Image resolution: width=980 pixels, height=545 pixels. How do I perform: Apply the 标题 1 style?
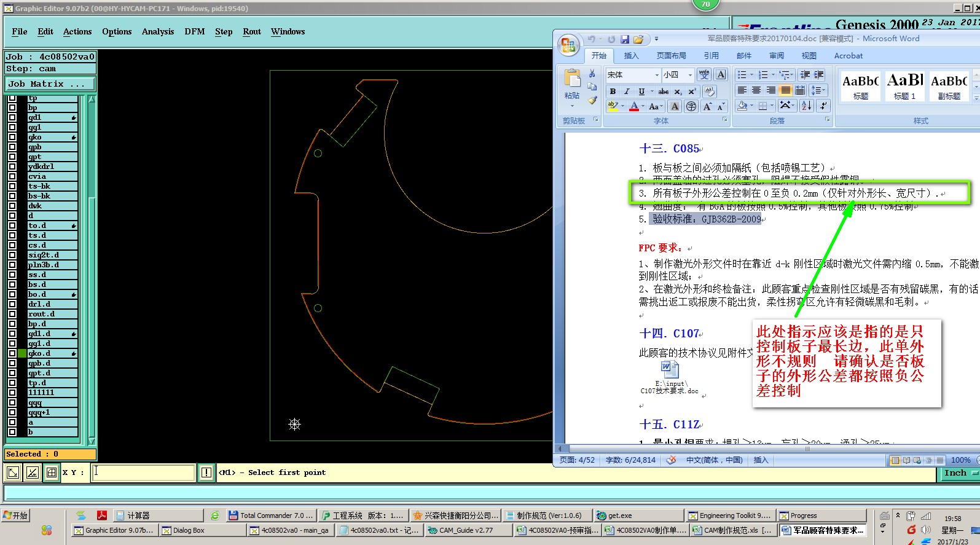click(905, 86)
